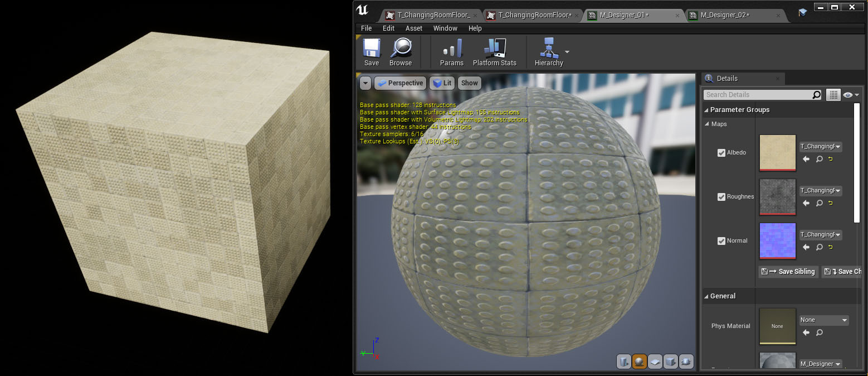Toggle the Roughness parameter checkbox
Screen dimensions: 868x376
click(721, 197)
